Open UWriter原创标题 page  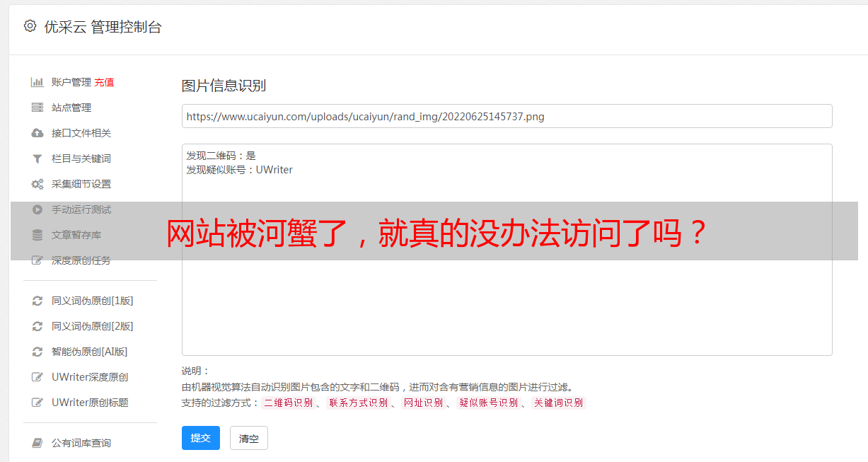pos(90,403)
